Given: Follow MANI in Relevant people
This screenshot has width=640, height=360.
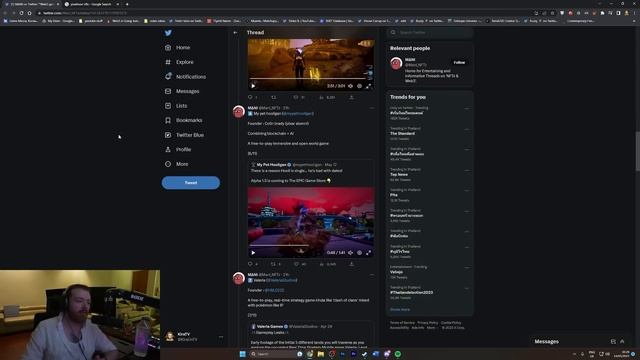Looking at the screenshot, I should [459, 62].
